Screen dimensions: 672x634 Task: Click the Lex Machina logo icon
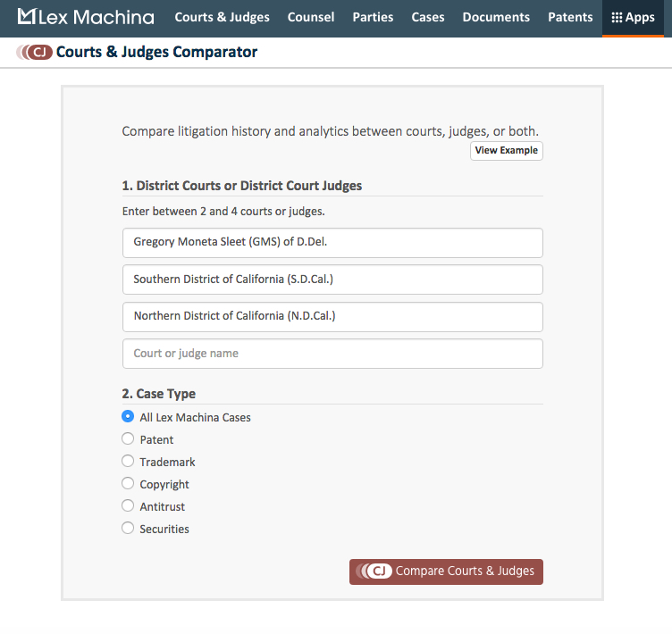pyautogui.click(x=27, y=17)
